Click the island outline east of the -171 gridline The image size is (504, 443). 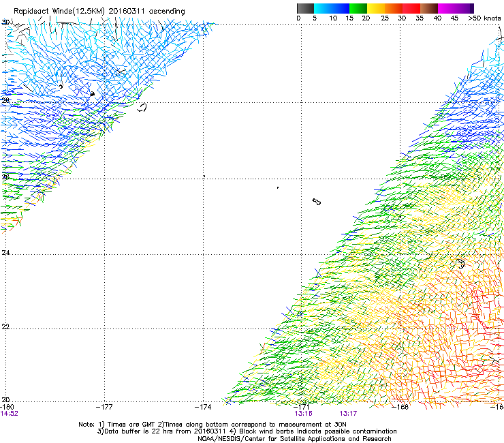click(316, 202)
